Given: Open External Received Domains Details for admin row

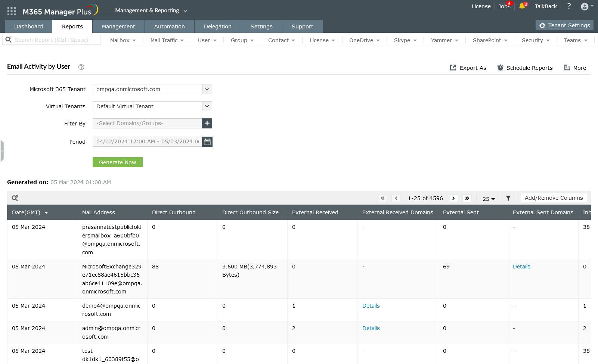Looking at the screenshot, I should coord(371,328).
